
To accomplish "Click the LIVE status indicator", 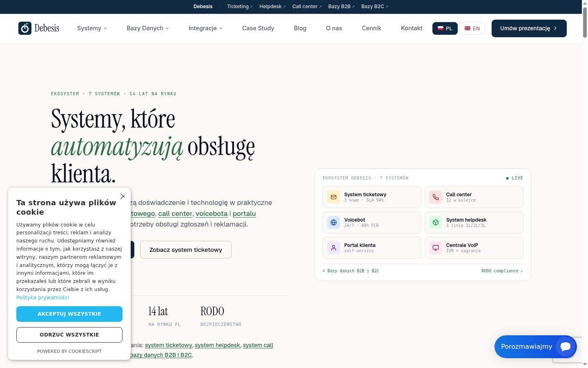I will point(514,178).
